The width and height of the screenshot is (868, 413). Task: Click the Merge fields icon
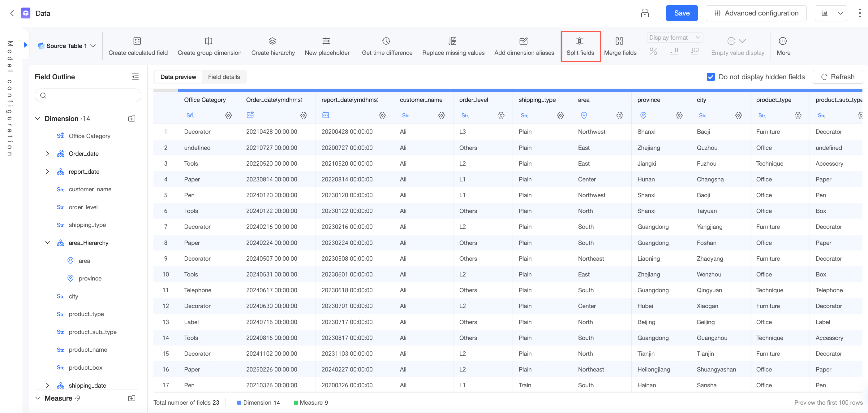pos(619,41)
